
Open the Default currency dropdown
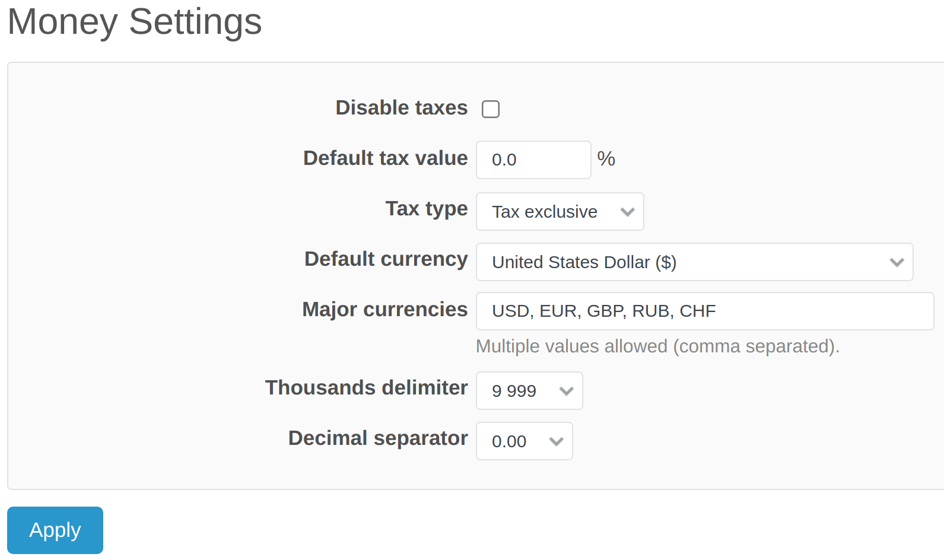click(694, 262)
